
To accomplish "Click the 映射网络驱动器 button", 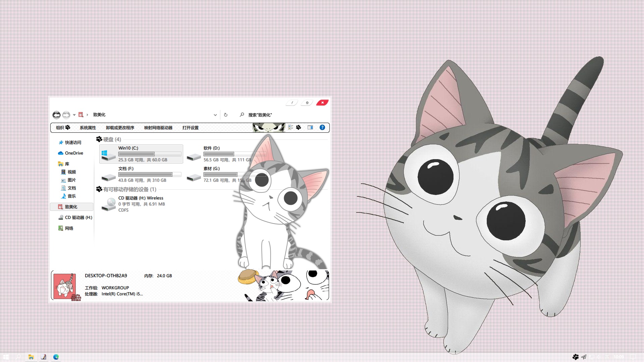I will [x=158, y=128].
